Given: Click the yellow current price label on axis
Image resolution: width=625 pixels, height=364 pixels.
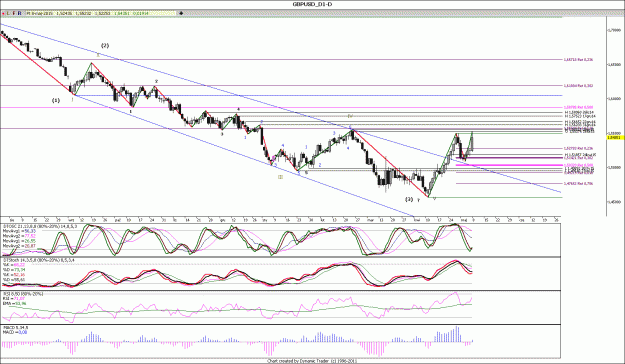Looking at the screenshot, I should [615, 138].
